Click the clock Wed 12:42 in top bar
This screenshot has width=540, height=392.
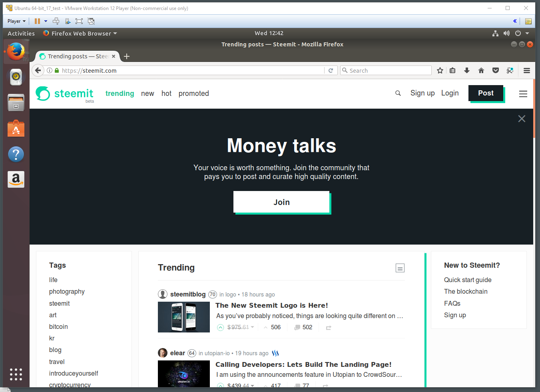pos(269,33)
